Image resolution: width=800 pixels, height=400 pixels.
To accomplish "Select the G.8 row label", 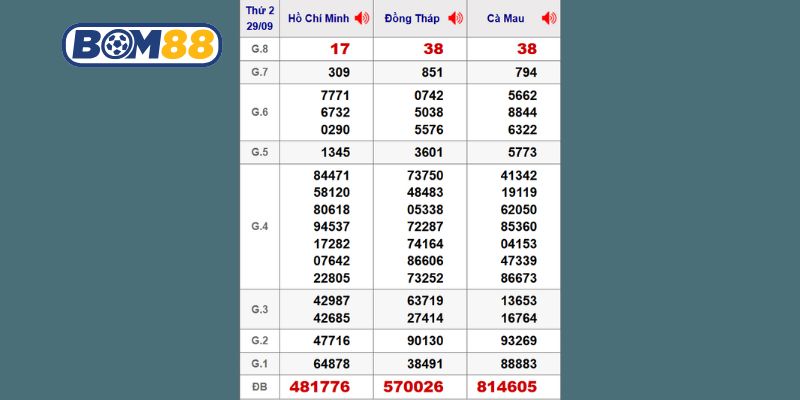I will click(x=260, y=49).
